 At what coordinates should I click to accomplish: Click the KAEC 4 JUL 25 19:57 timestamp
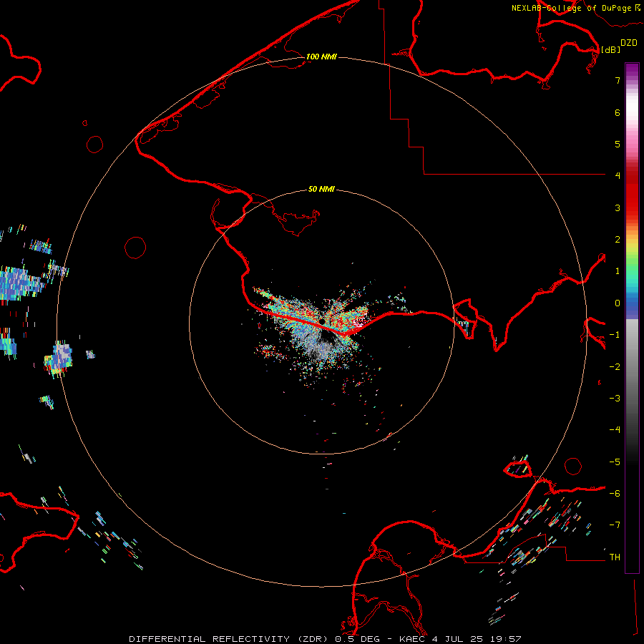pyautogui.click(x=460, y=639)
